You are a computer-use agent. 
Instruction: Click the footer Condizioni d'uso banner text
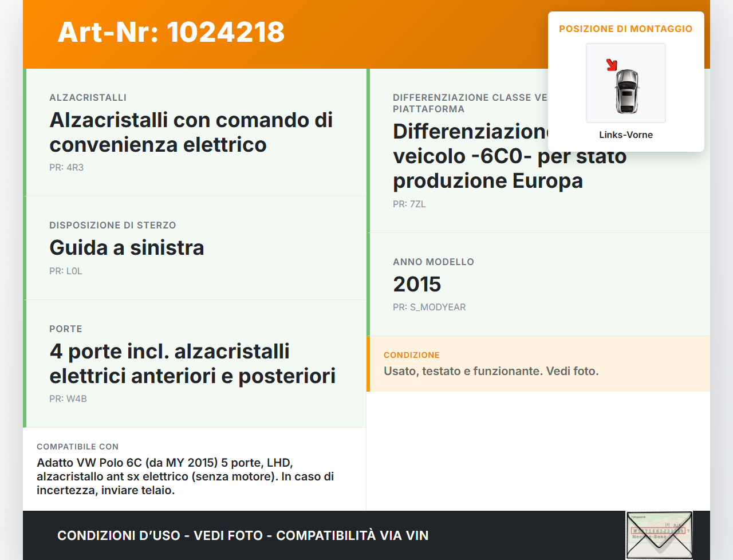click(x=243, y=535)
